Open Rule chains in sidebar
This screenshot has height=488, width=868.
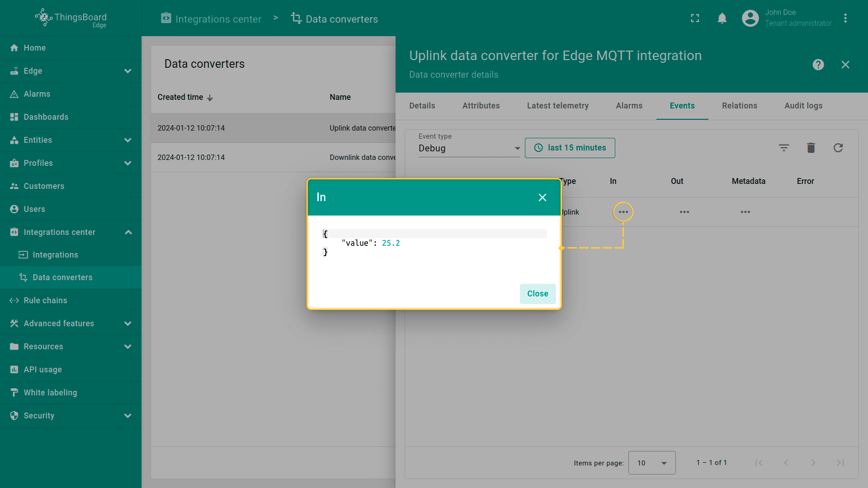[x=45, y=300]
